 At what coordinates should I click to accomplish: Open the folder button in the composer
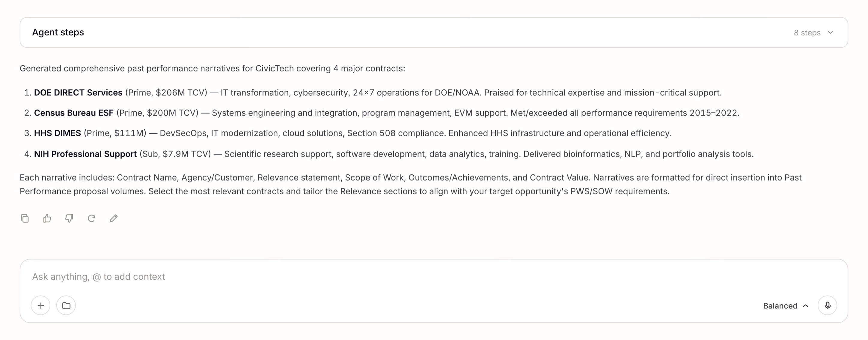coord(66,305)
